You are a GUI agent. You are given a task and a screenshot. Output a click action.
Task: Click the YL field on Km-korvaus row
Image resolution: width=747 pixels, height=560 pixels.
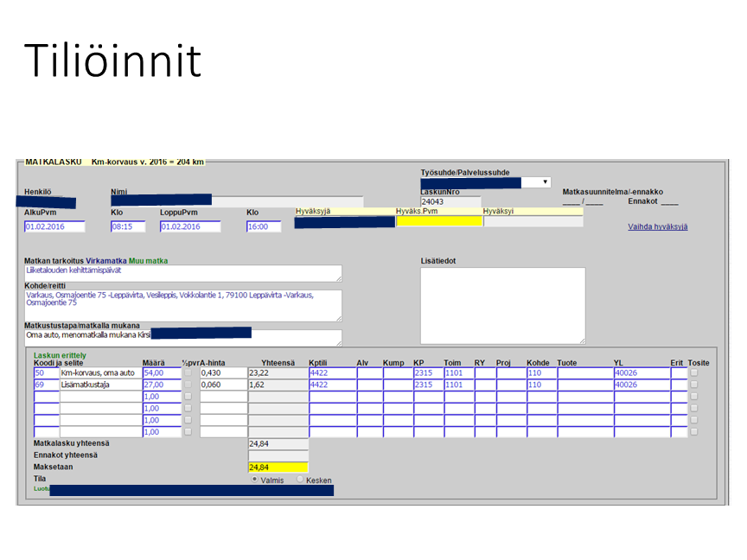[x=642, y=372]
